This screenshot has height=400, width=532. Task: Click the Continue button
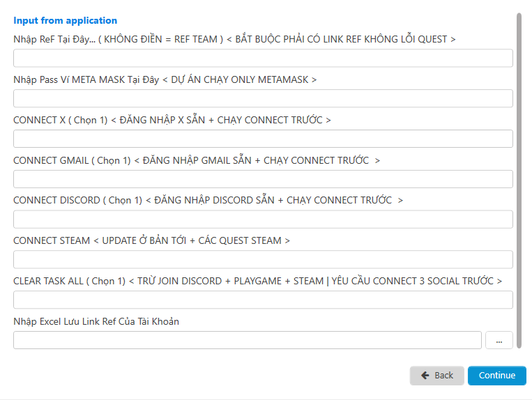[x=496, y=375]
